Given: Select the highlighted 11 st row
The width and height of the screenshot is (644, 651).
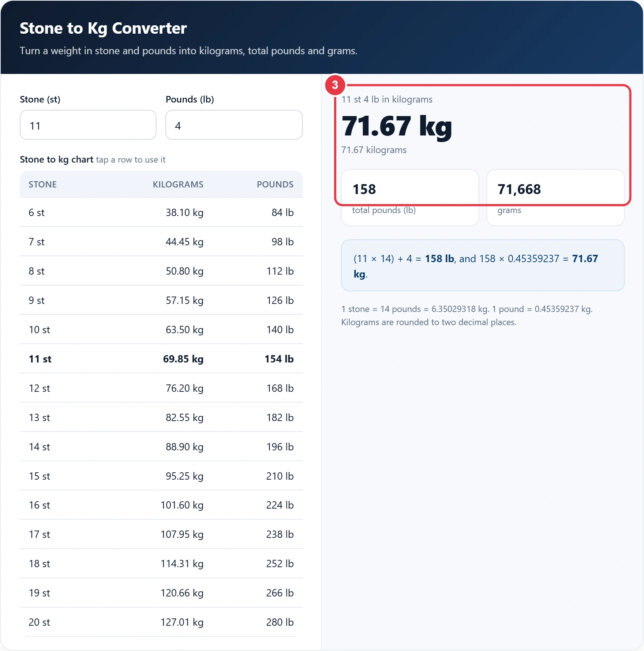Looking at the screenshot, I should coord(161,359).
